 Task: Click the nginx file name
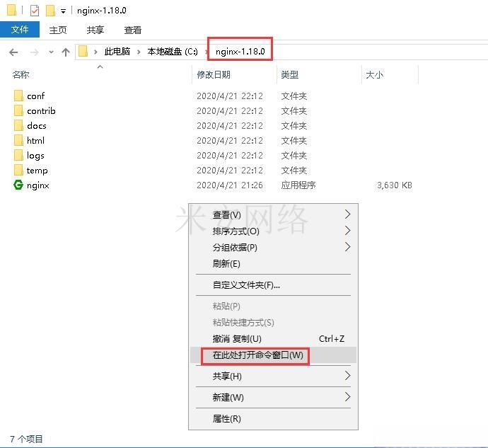[38, 185]
